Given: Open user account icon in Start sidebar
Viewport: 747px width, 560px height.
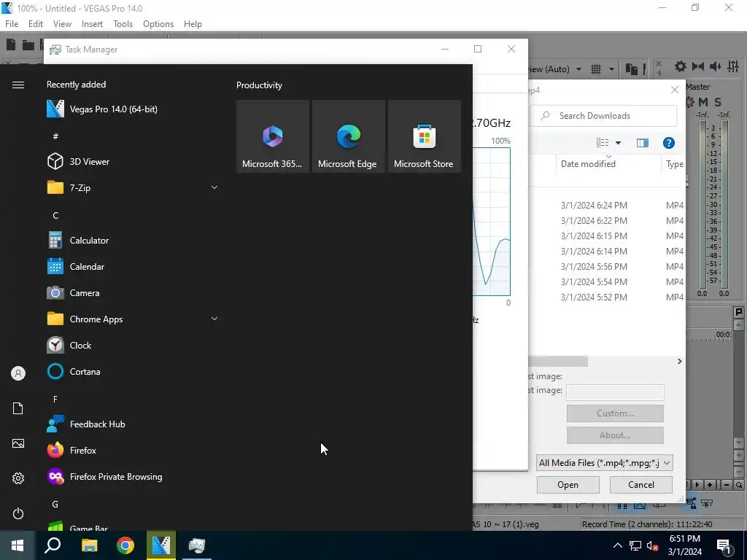Looking at the screenshot, I should [18, 373].
